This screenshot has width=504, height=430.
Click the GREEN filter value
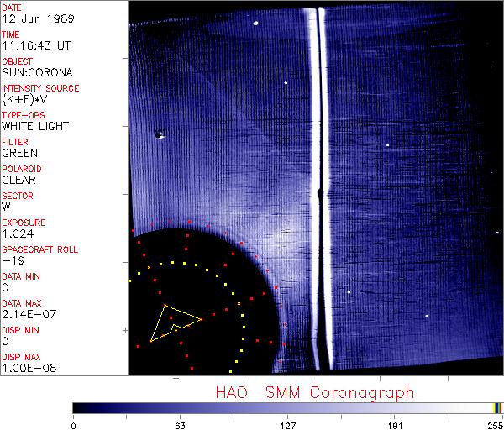click(x=19, y=153)
